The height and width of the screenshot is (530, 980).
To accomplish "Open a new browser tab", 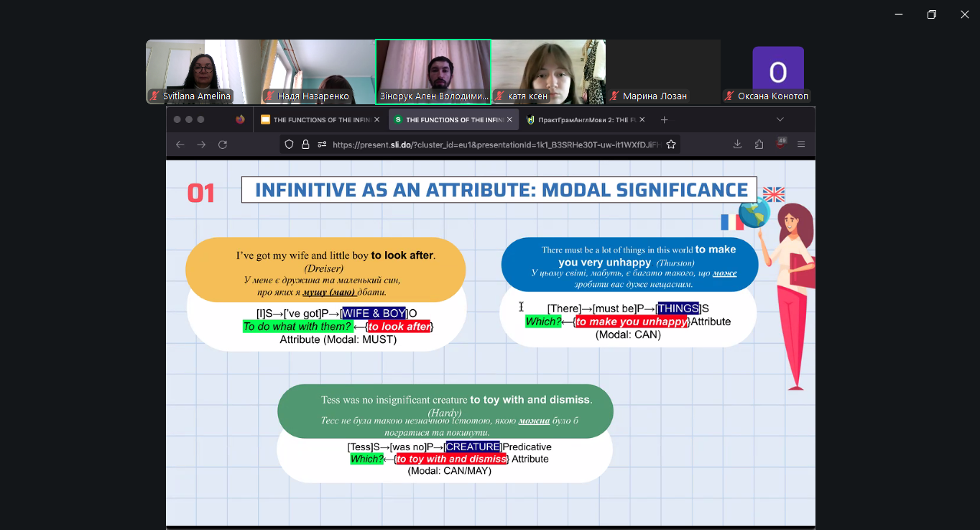I will click(x=665, y=120).
